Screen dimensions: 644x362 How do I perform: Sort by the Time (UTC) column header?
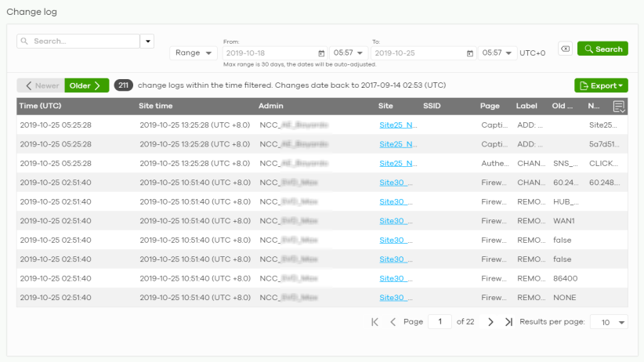(x=40, y=106)
